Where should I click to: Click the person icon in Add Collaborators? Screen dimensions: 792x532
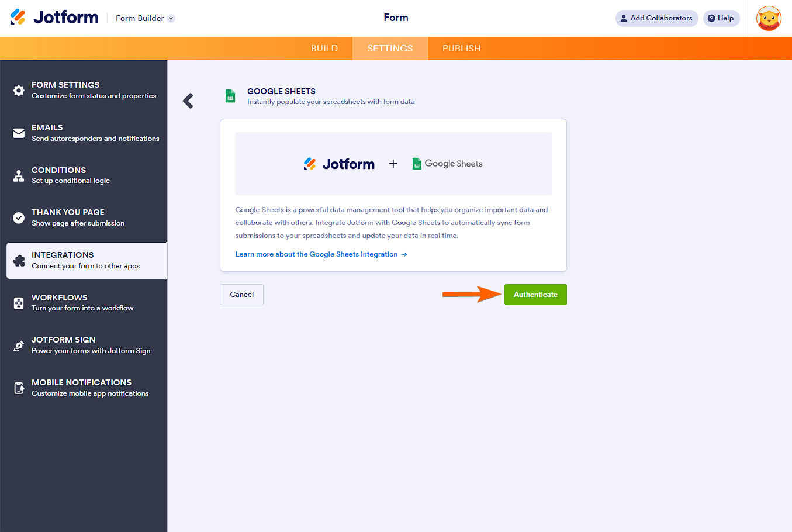pyautogui.click(x=624, y=18)
